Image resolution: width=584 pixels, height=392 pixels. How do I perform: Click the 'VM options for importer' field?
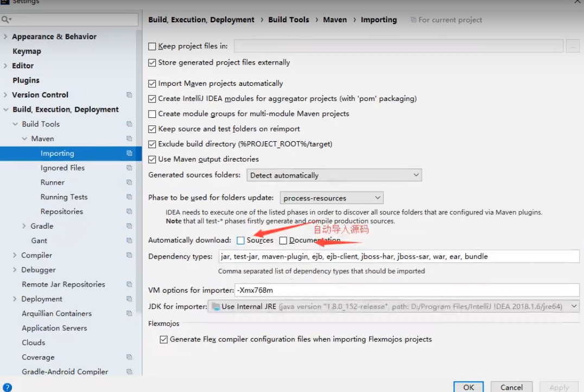[407, 290]
